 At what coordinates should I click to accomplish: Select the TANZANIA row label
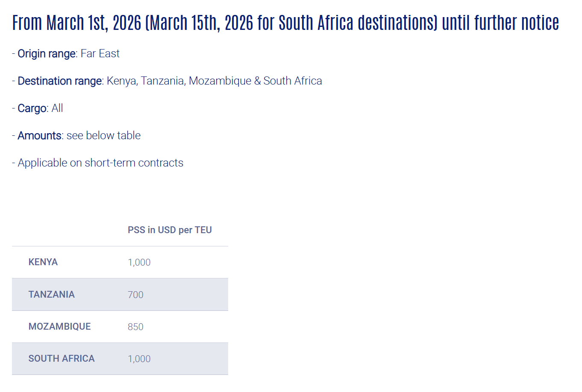pos(52,295)
